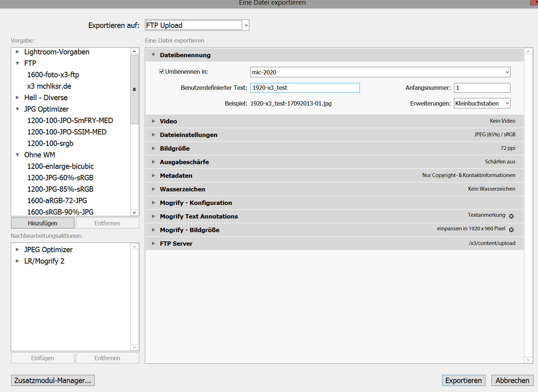Select preset 1200-100-JPO-SSIM-MED
The height and width of the screenshot is (392, 538).
[67, 132]
